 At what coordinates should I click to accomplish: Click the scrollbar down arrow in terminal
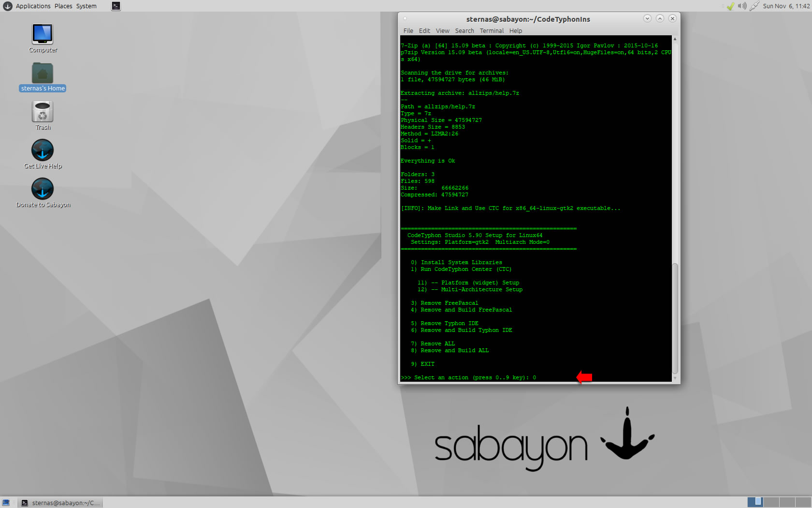(x=675, y=378)
